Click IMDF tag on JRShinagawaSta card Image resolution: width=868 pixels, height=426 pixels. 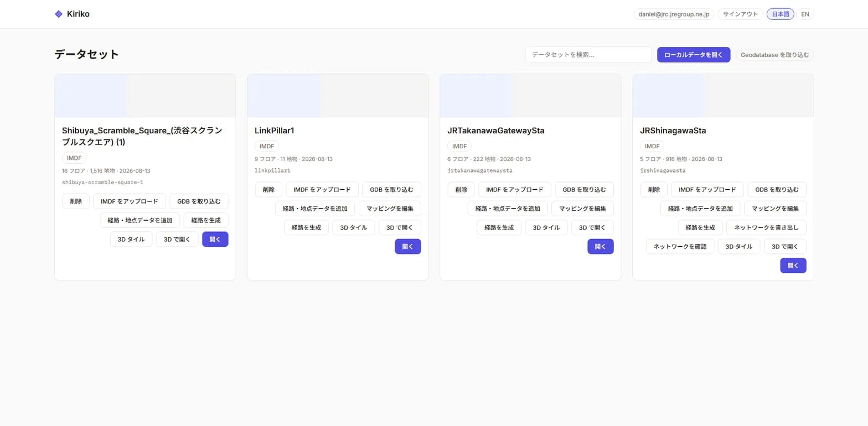click(652, 146)
